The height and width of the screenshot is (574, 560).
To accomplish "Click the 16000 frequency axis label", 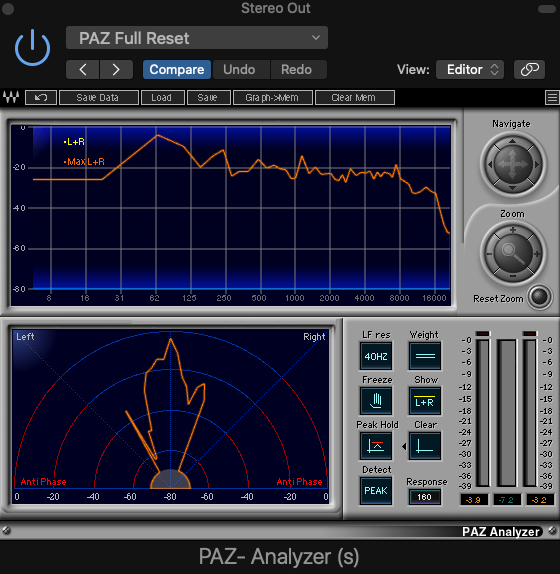I will pyautogui.click(x=434, y=298).
